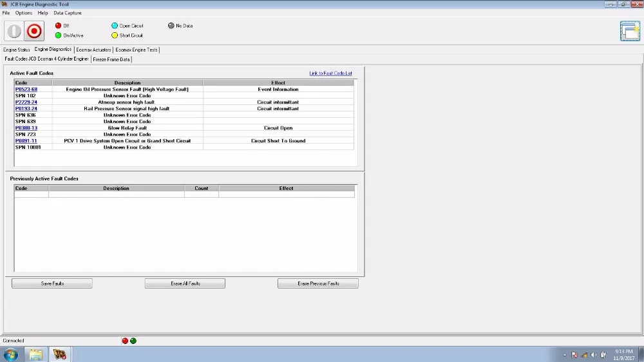Click the green status light in status bar
The image size is (644, 362).
(x=133, y=341)
